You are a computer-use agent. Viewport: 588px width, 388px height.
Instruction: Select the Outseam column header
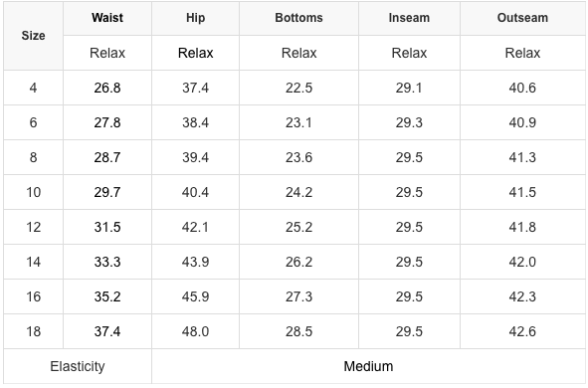tap(522, 18)
